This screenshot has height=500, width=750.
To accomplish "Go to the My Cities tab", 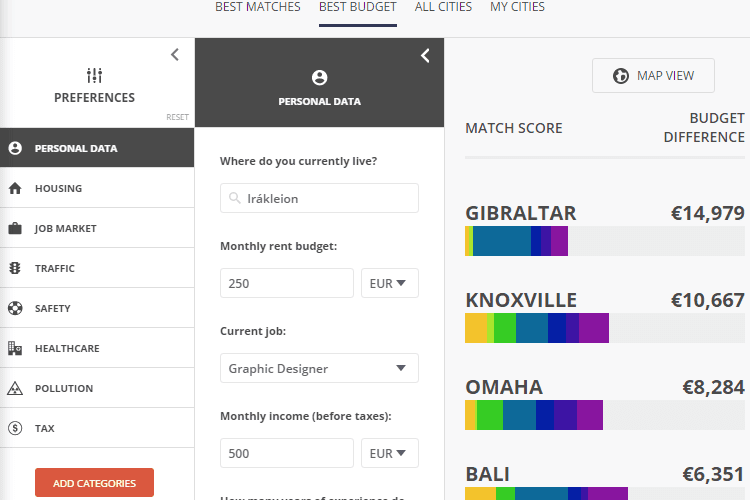I will pyautogui.click(x=517, y=7).
